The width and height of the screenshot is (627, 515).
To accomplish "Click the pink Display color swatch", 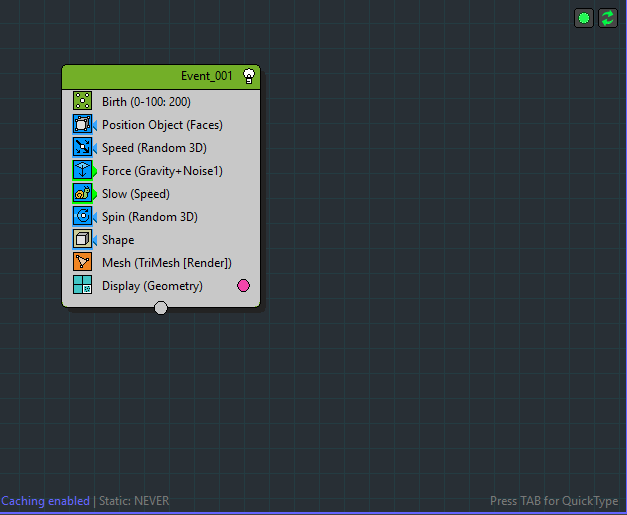I will click(243, 286).
